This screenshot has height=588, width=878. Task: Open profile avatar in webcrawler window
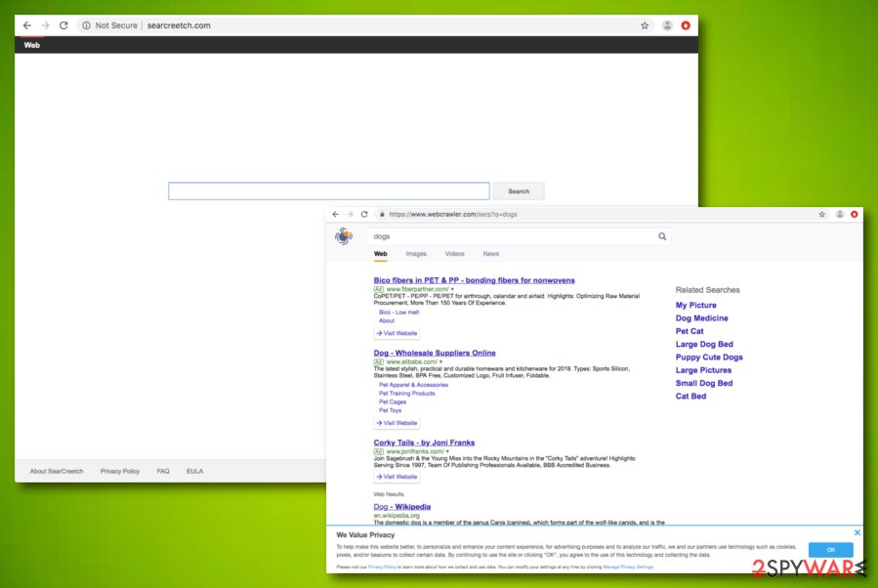839,214
